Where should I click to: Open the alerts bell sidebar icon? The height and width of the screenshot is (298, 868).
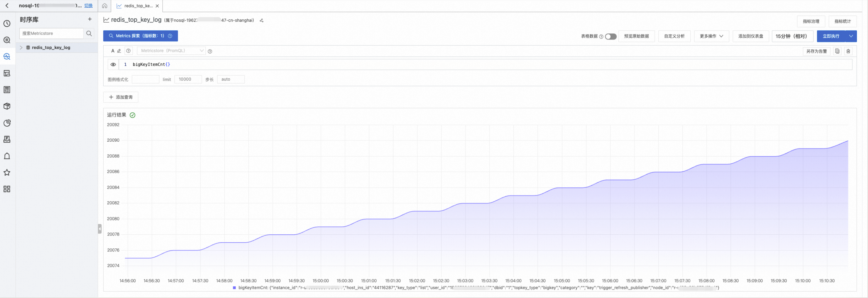[7, 156]
